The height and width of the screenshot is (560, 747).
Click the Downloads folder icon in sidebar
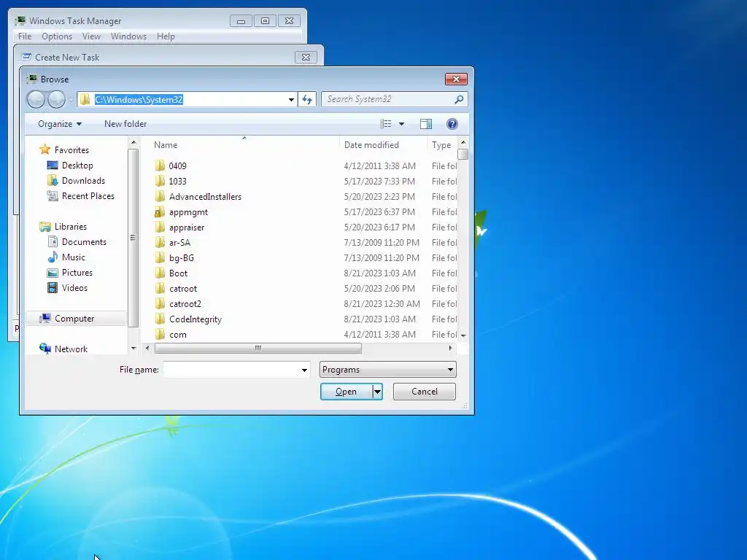pyautogui.click(x=53, y=181)
